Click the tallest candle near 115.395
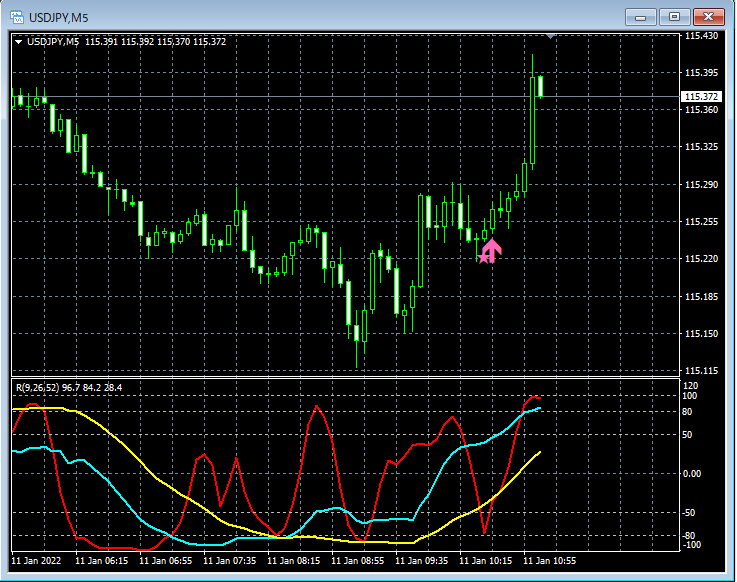Screen dimensions: 737x582 tap(533, 112)
